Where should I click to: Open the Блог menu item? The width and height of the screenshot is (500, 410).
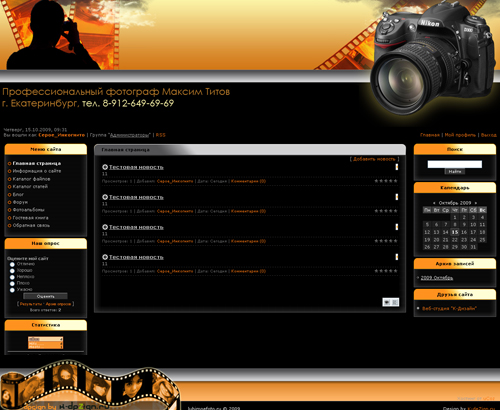point(18,194)
